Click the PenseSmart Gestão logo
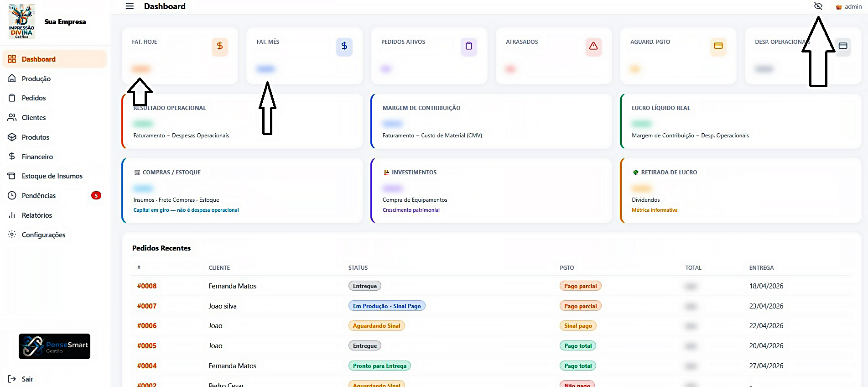This screenshot has width=868, height=387. 54,346
